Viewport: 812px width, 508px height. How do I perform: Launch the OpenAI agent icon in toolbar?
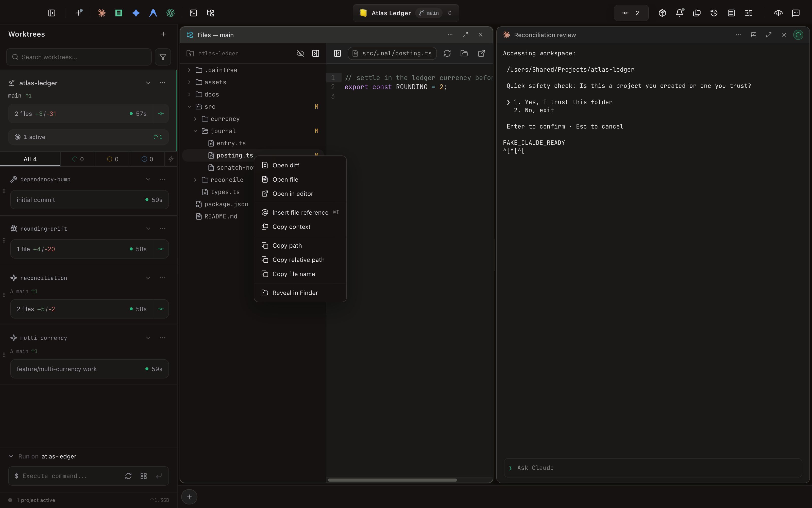[171, 13]
